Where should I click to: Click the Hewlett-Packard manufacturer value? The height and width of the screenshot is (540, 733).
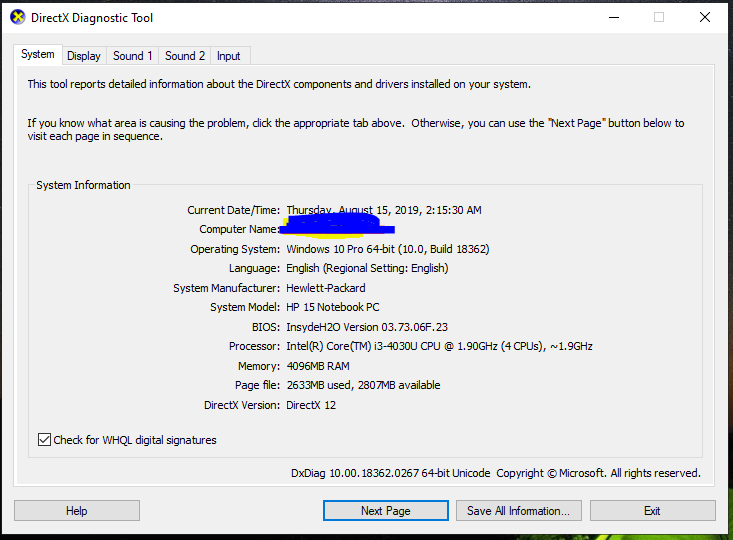tap(326, 288)
